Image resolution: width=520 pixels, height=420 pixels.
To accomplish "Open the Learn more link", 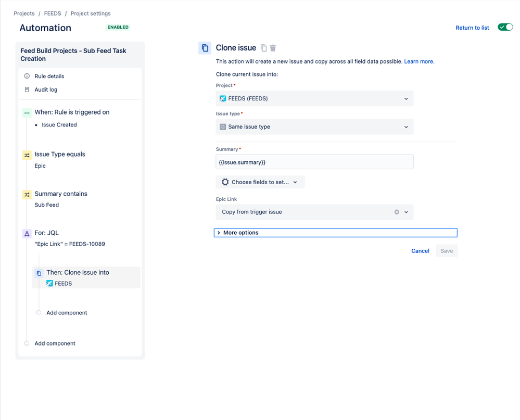I will pyautogui.click(x=419, y=61).
